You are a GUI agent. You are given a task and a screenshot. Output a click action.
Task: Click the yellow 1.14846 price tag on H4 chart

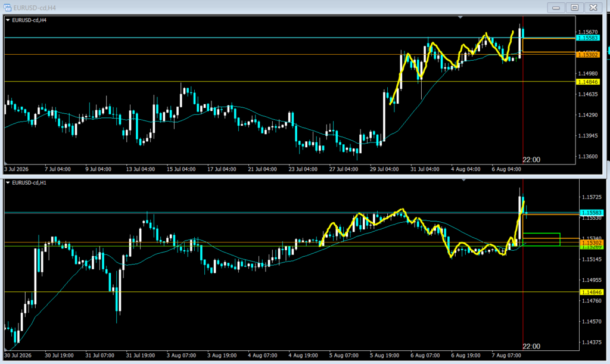coord(588,82)
